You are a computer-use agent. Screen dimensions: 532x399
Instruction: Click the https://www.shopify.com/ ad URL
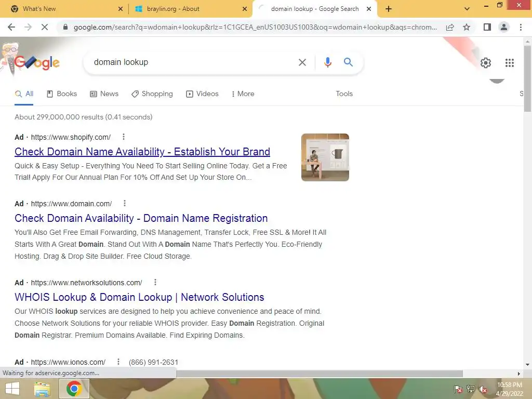click(71, 137)
